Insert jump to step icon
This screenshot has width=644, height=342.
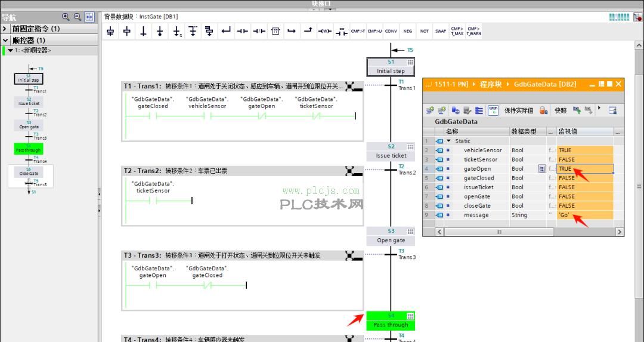[177, 31]
